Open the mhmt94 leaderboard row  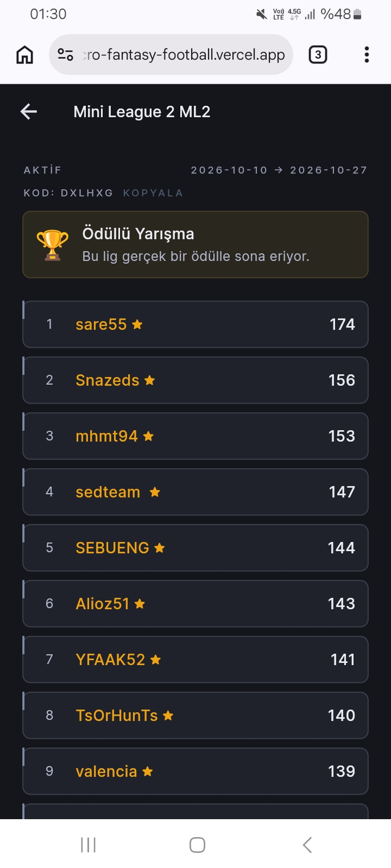(195, 436)
